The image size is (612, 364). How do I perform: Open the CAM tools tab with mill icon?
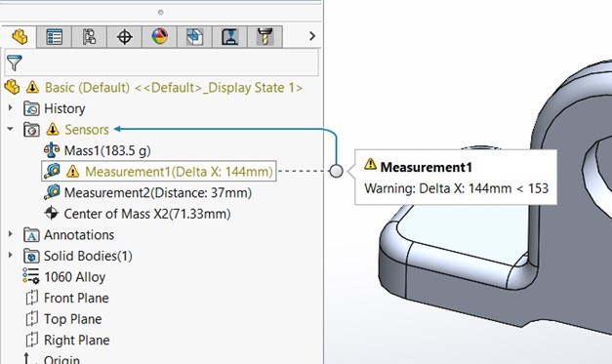265,37
